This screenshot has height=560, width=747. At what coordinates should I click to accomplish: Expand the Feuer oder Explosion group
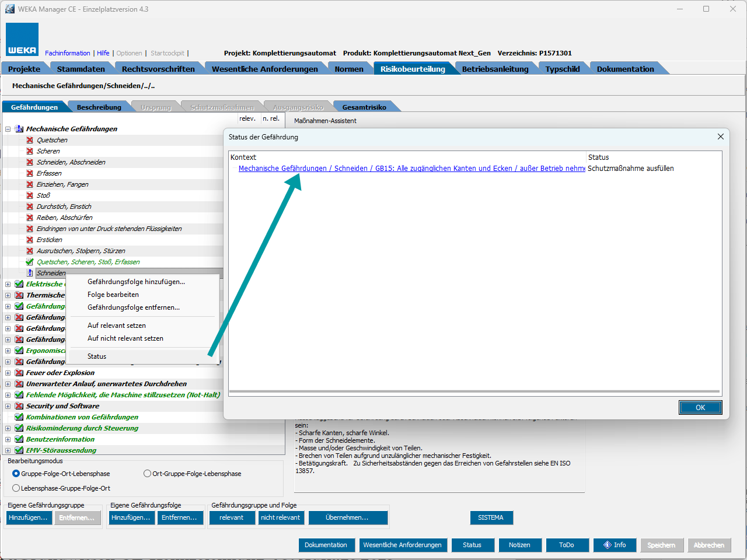point(8,373)
